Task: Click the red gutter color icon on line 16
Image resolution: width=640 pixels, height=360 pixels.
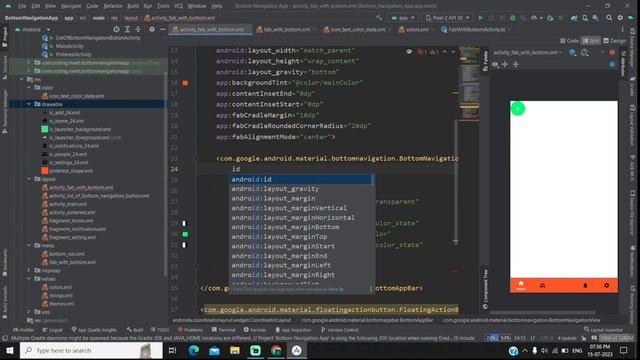Action: (x=185, y=83)
